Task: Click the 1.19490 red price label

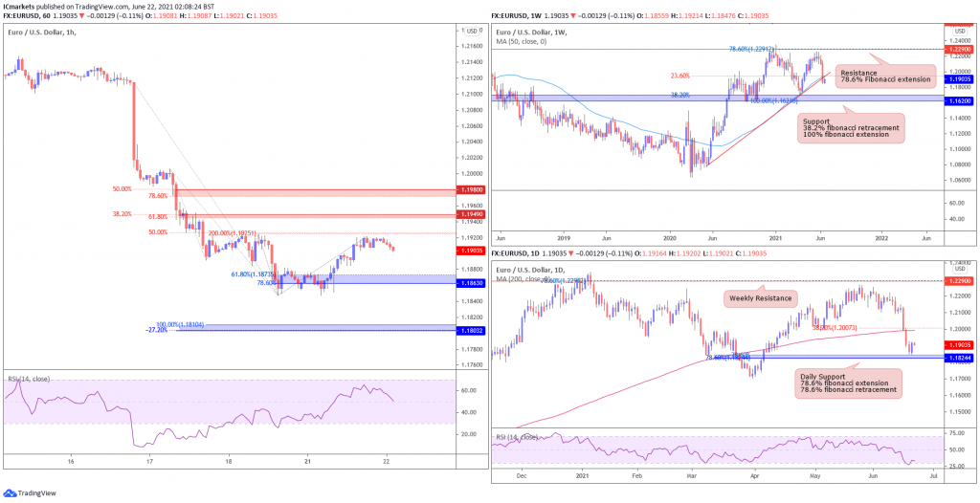Action: pyautogui.click(x=471, y=214)
